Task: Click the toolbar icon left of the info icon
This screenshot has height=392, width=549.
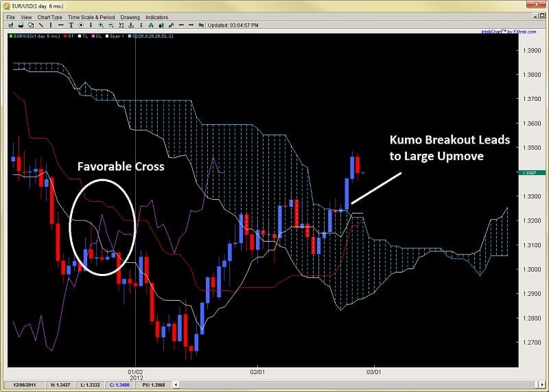Action: click(131, 25)
